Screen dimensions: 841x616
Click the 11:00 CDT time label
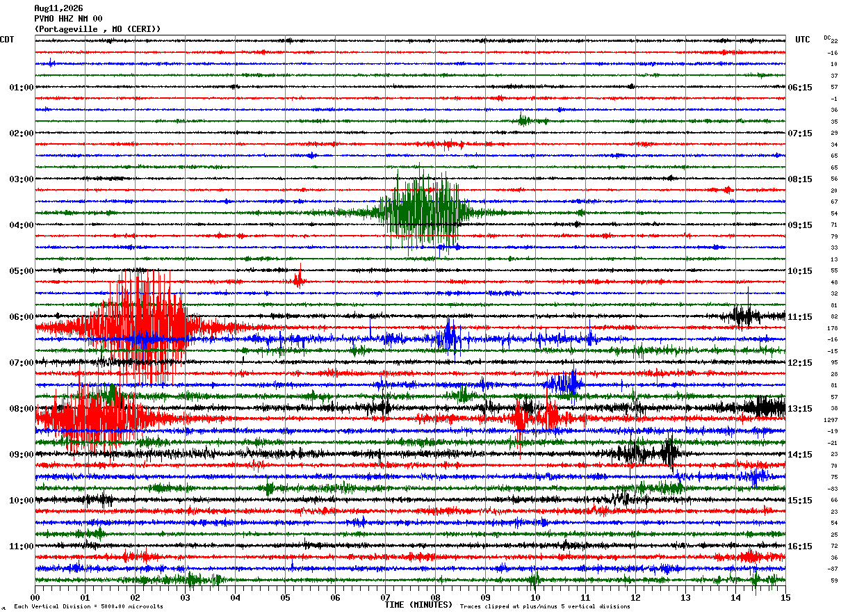click(x=22, y=546)
